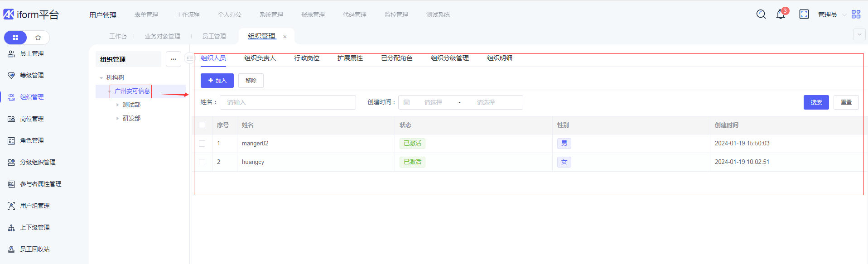868x264 pixels.
Task: Select the blue grid menu view button
Action: coord(15,38)
